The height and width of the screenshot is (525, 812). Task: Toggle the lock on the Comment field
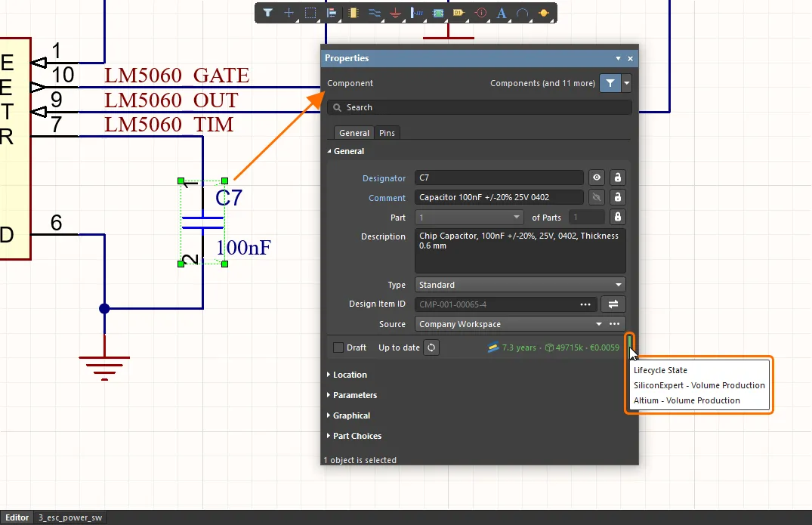(x=618, y=198)
